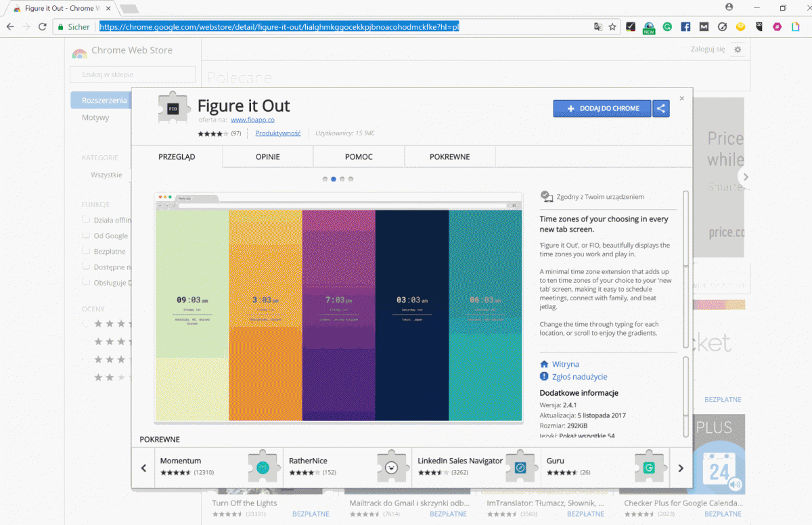Image resolution: width=812 pixels, height=525 pixels.
Task: Toggle the Bezpłatne filter checkbox
Action: coord(86,251)
